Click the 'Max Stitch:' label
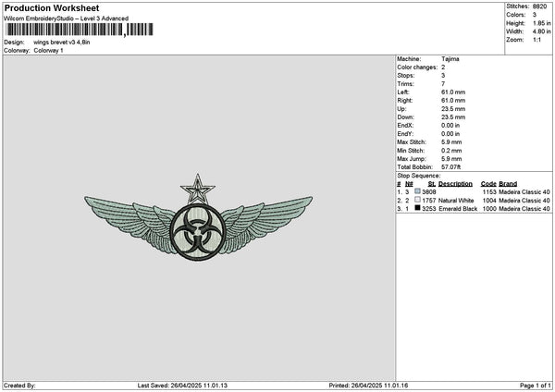The width and height of the screenshot is (555, 392). point(412,142)
